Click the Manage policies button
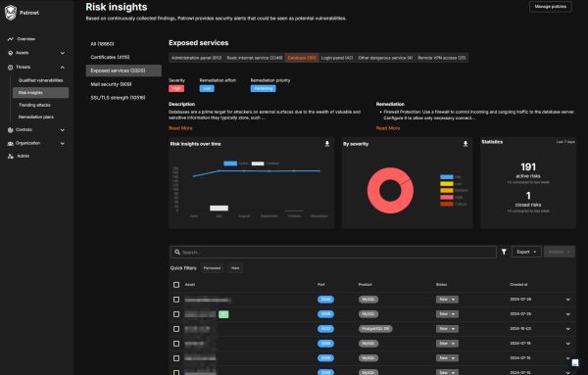Viewport: 588px width, 375px height. pos(550,7)
